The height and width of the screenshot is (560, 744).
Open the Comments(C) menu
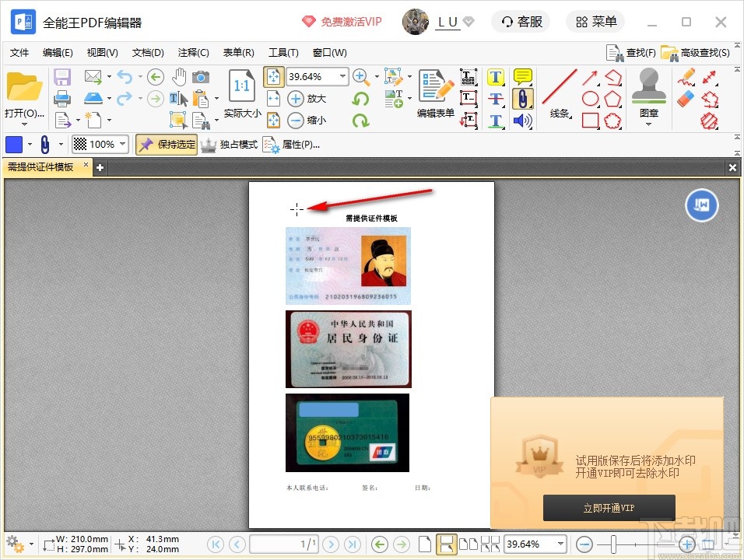point(194,53)
